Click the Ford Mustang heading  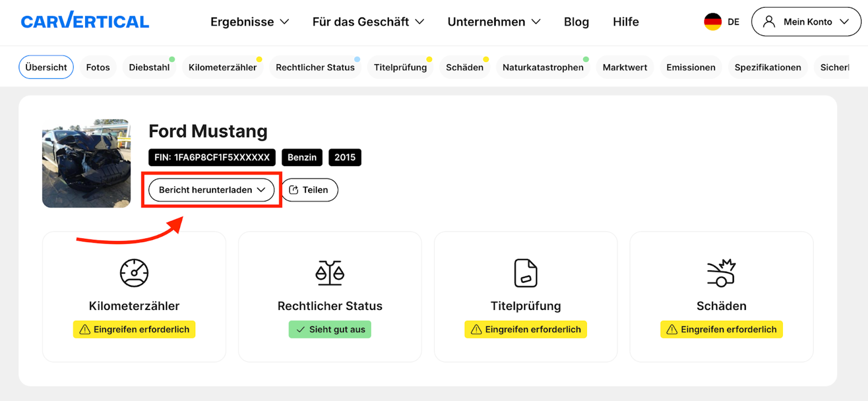coord(208,131)
